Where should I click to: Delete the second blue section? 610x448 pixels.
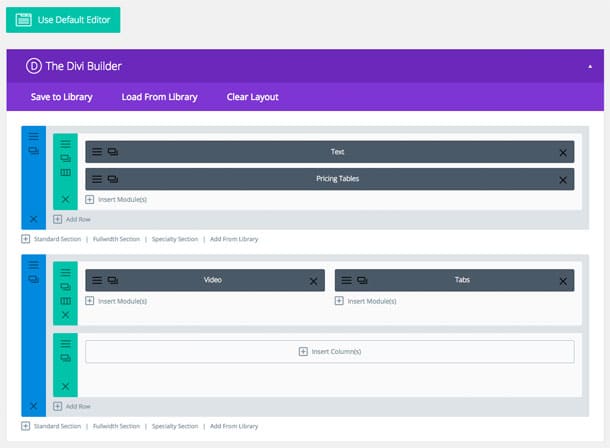33,406
